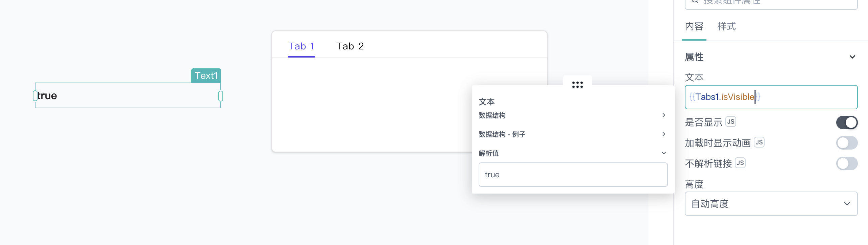
Task: Enable the 不解析链接 switch
Action: [847, 163]
